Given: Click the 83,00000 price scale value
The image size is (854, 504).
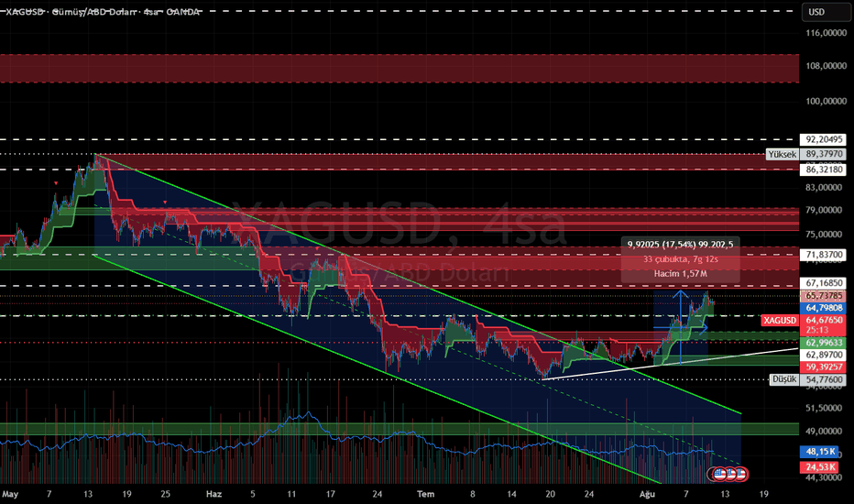Looking at the screenshot, I should (x=824, y=188).
